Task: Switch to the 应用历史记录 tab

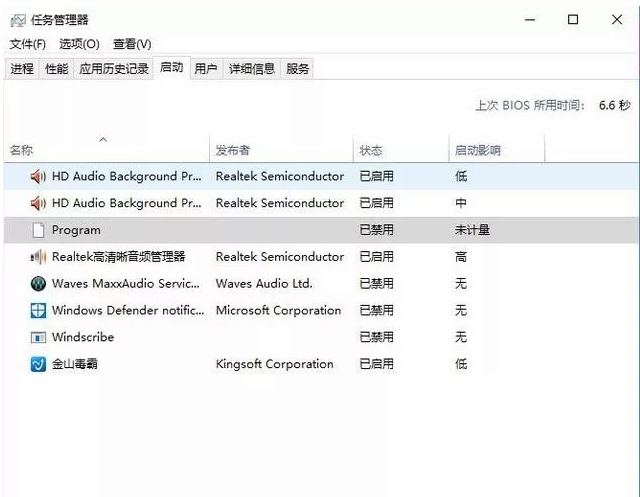Action: 114,69
